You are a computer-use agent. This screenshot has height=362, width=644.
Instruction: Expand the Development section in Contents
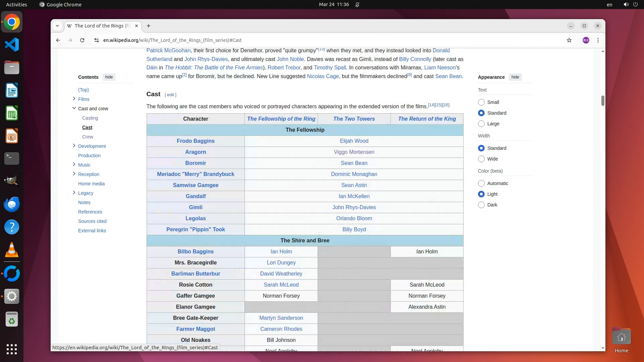[74, 145]
